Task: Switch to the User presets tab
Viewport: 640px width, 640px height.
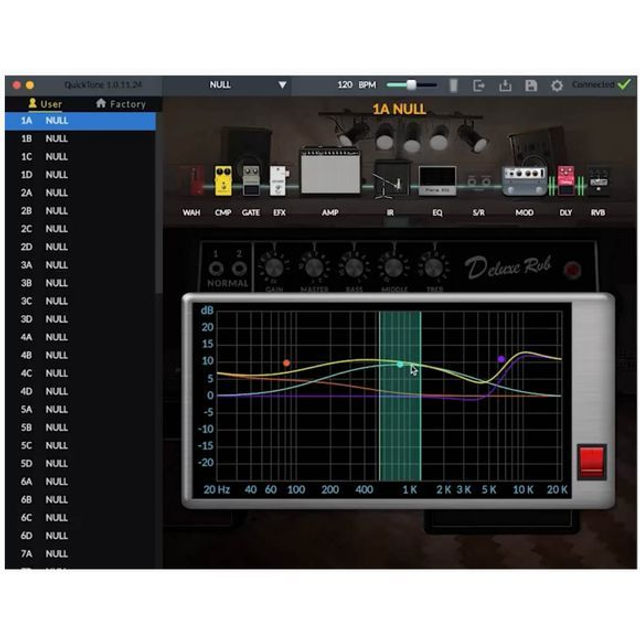Action: (x=45, y=104)
